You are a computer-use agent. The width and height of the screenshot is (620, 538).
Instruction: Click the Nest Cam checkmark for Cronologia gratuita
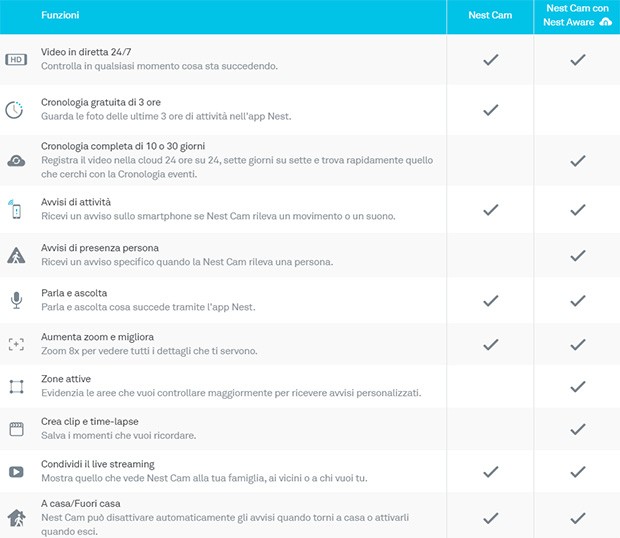click(x=490, y=110)
